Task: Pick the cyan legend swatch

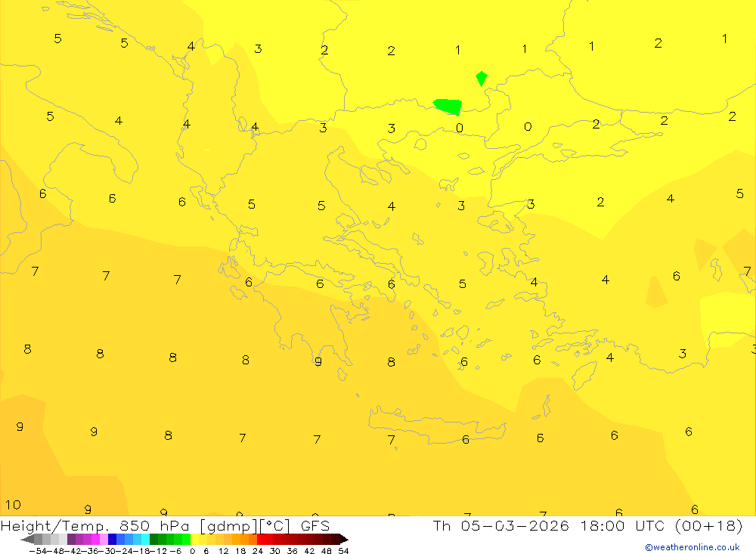Action: pyautogui.click(x=146, y=539)
